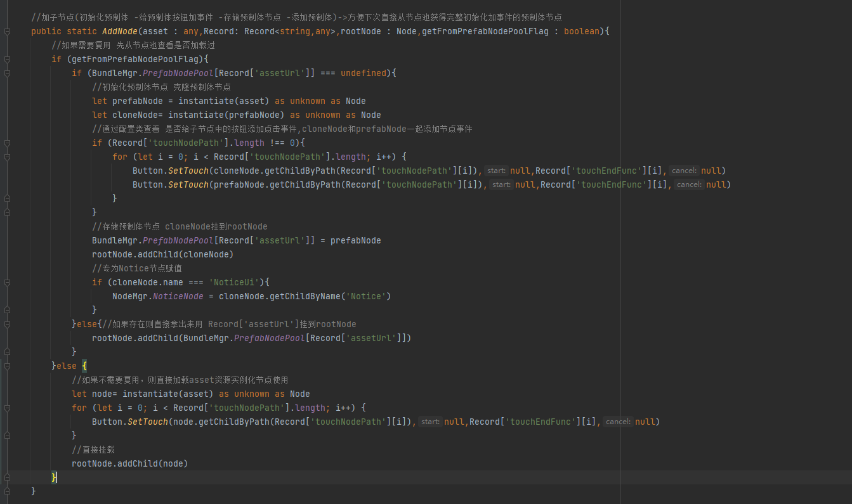Viewport: 852px width, 504px height.
Task: Fold the outer "}else {" block
Action: [x=7, y=366]
